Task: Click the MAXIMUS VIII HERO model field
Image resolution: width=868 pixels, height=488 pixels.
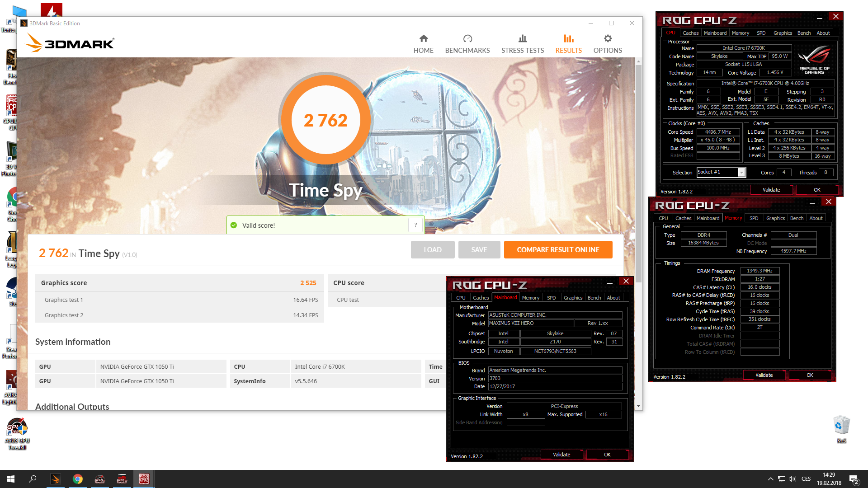Action: pyautogui.click(x=531, y=324)
